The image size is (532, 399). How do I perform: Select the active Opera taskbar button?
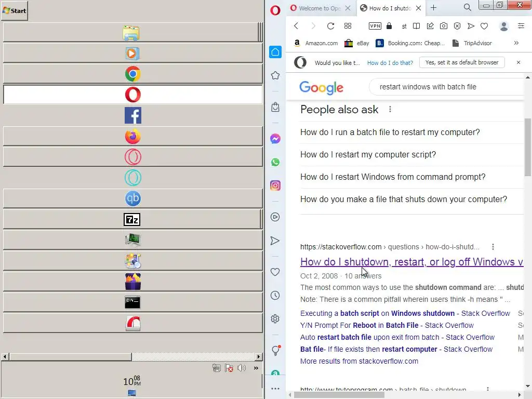tap(132, 95)
